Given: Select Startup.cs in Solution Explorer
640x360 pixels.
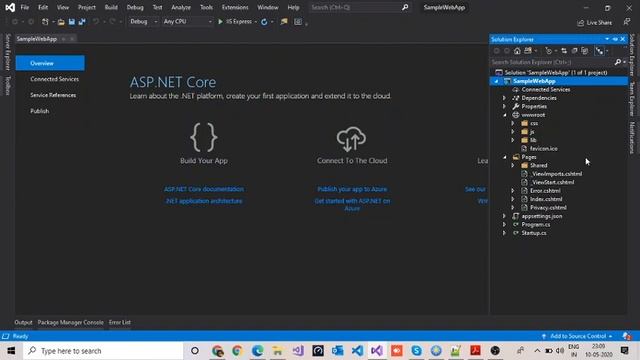Looking at the screenshot, I should [x=534, y=233].
